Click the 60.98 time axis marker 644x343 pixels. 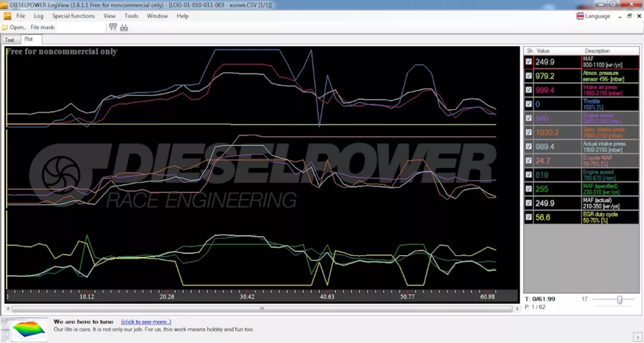pos(487,297)
